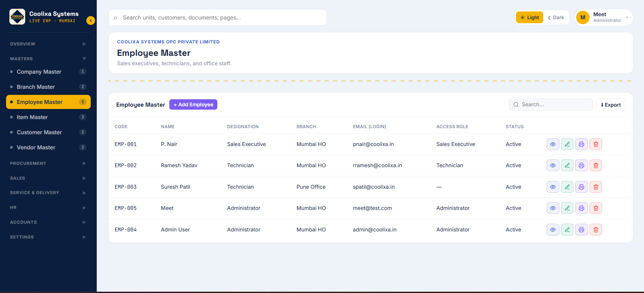Open the Meet Administrator user dropdown
The height and width of the screenshot is (293, 644).
(604, 17)
